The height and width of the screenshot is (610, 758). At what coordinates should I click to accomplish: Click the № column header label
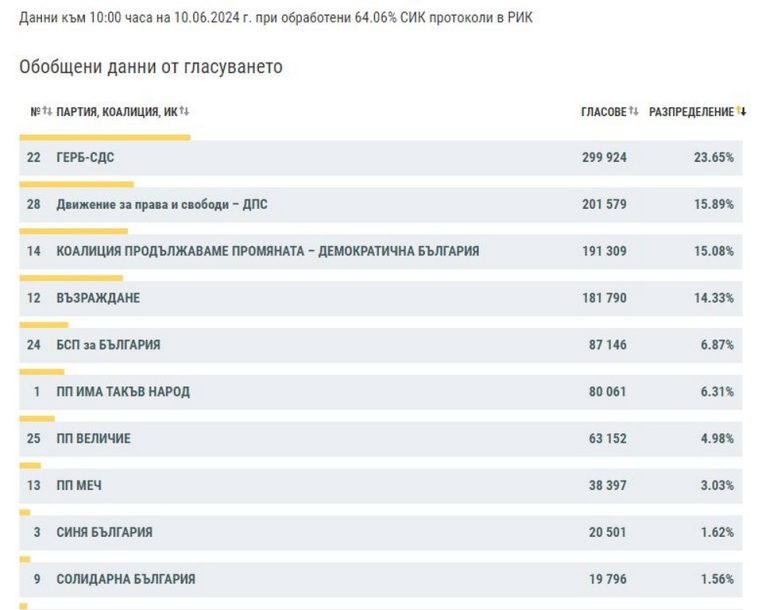click(x=35, y=112)
